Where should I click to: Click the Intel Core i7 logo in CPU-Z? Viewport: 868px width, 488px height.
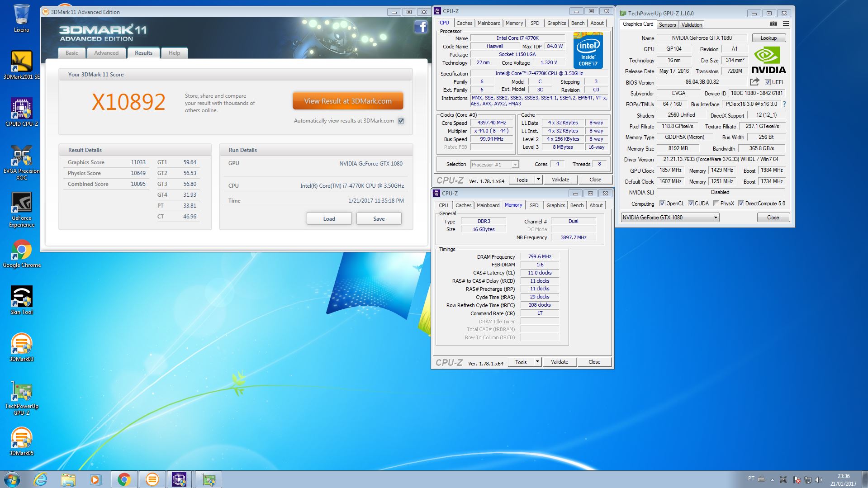pyautogui.click(x=588, y=50)
